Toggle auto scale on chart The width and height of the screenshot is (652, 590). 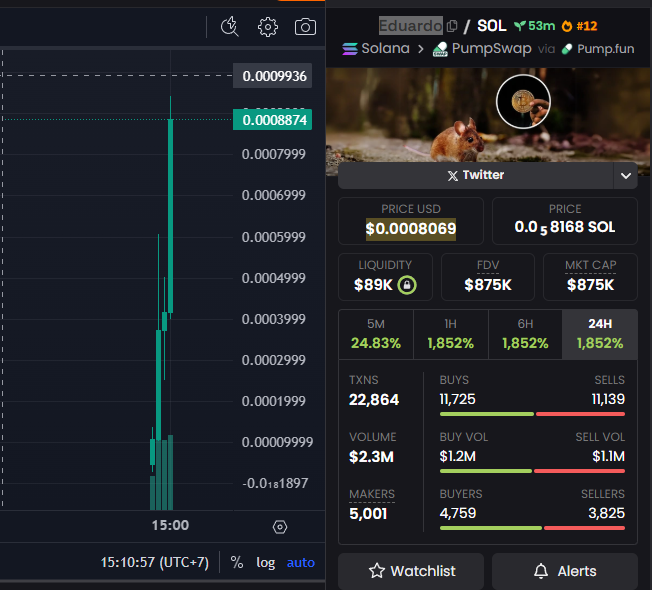301,563
